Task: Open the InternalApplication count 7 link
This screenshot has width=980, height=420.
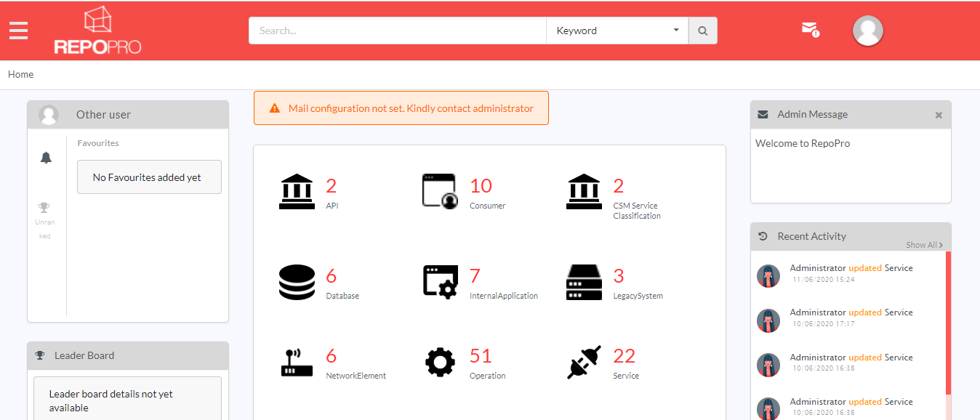Action: [475, 276]
